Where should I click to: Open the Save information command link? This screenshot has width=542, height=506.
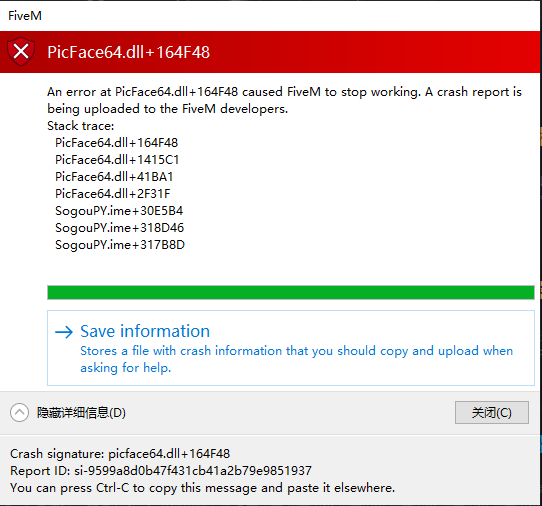point(291,348)
